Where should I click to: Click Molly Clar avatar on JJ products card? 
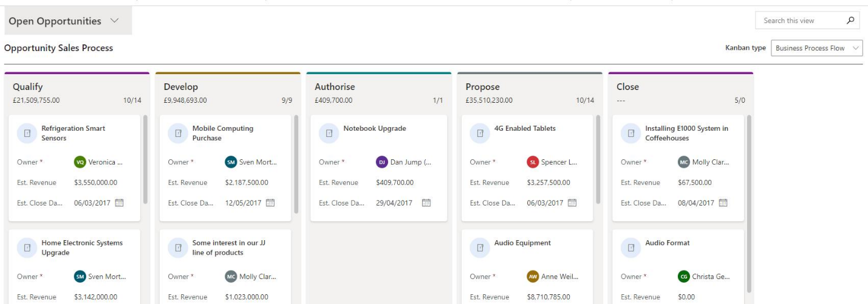click(231, 277)
